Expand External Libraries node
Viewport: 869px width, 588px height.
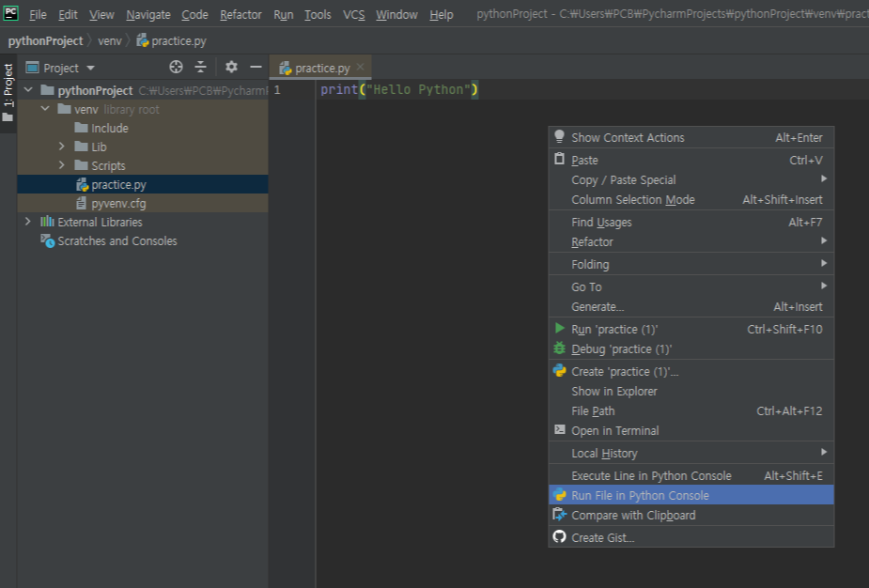27,222
